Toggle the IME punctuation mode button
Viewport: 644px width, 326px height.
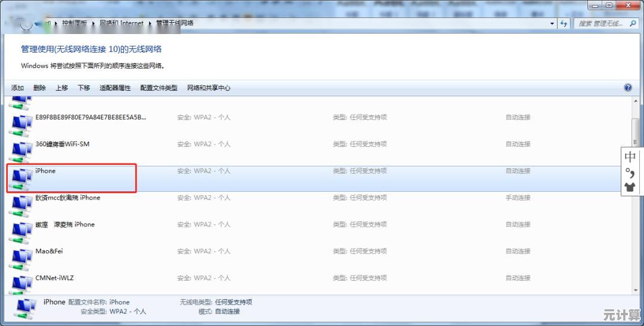[630, 173]
